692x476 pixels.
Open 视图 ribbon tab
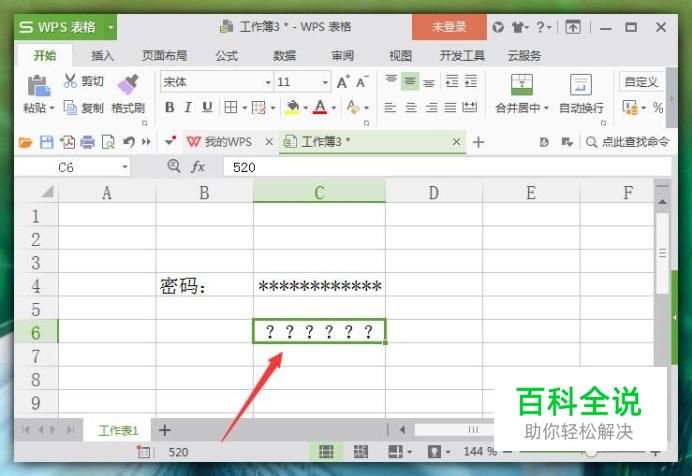point(400,56)
